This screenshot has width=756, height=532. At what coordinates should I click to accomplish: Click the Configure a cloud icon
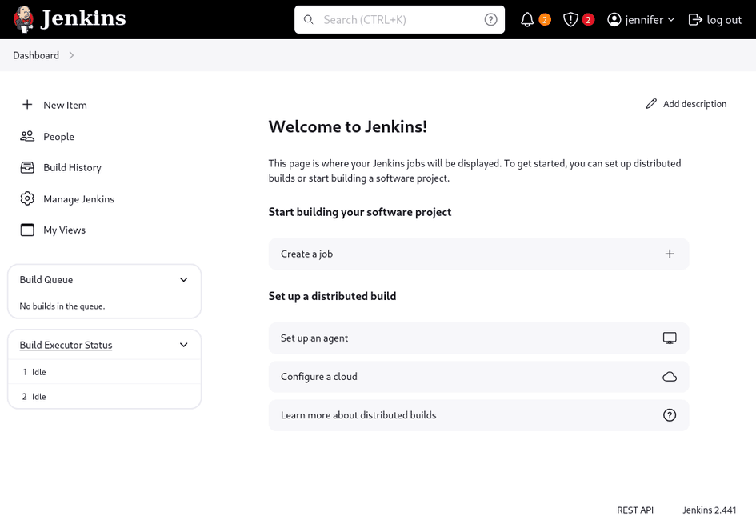[x=670, y=377]
